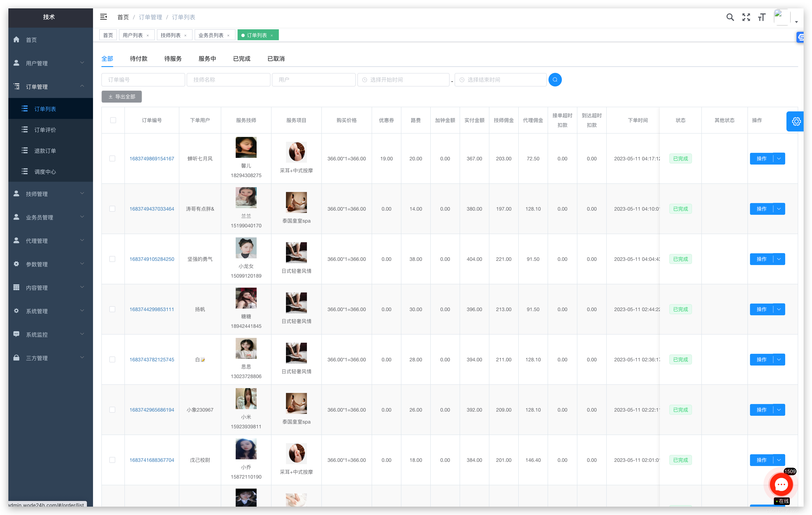Switch to the 待付款 tab

(139, 59)
